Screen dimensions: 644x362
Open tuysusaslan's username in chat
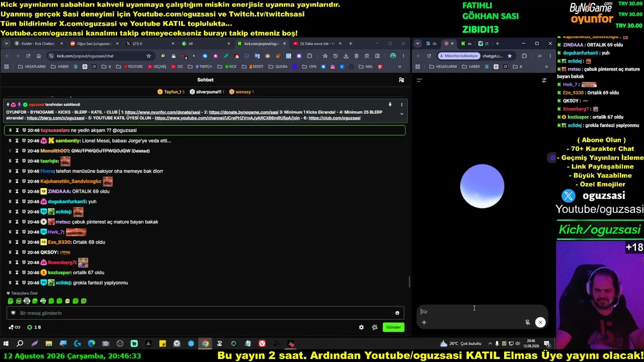point(55,130)
